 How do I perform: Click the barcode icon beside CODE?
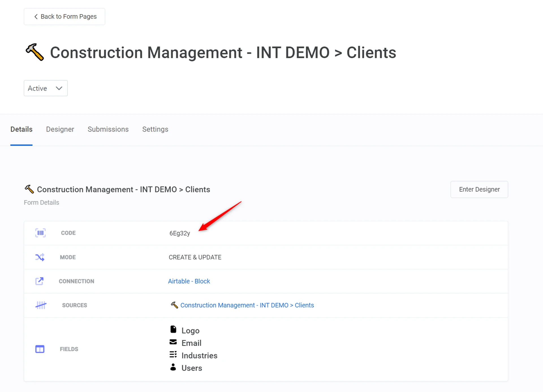tap(40, 233)
